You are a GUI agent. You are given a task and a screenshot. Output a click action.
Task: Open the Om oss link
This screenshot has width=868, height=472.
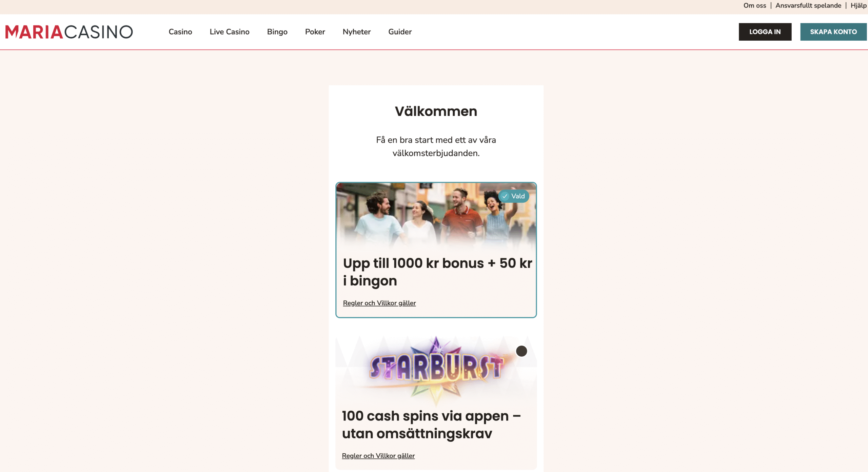[x=755, y=5]
